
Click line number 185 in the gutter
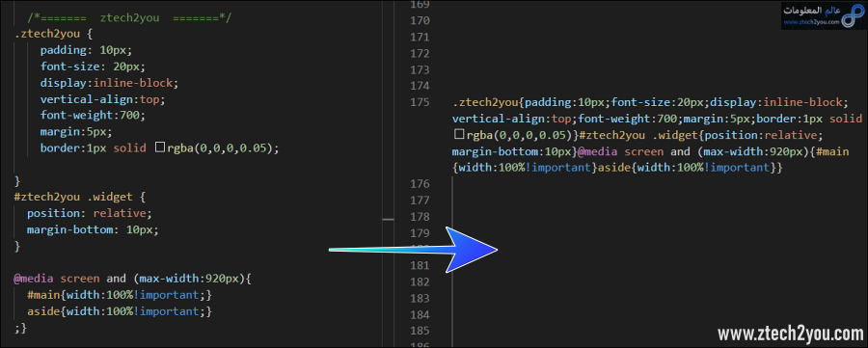tap(420, 331)
